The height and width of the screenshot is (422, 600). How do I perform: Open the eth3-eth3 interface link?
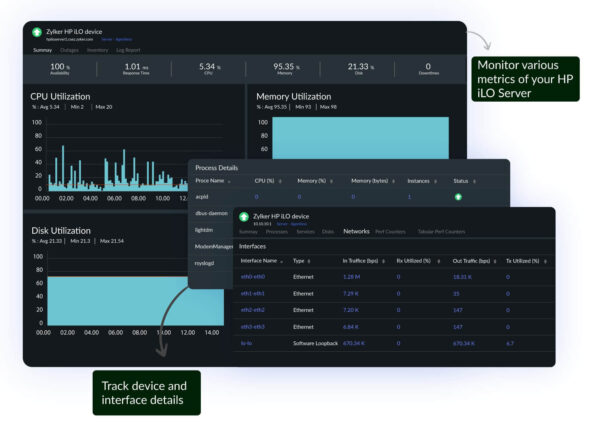click(253, 327)
